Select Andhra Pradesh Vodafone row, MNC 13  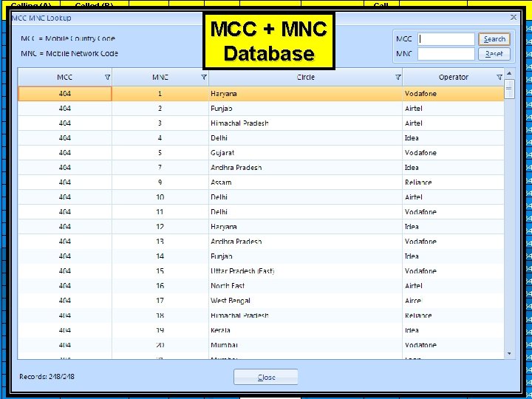261,241
